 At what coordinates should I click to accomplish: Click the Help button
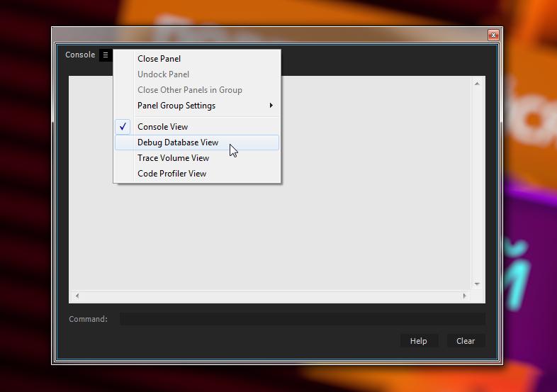[x=419, y=341]
